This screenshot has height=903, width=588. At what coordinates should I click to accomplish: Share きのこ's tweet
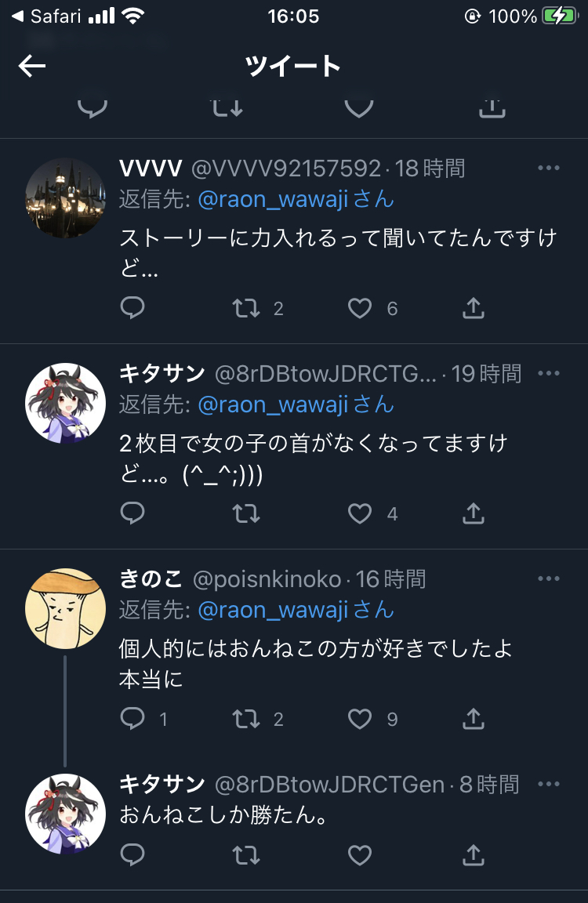coord(474,718)
